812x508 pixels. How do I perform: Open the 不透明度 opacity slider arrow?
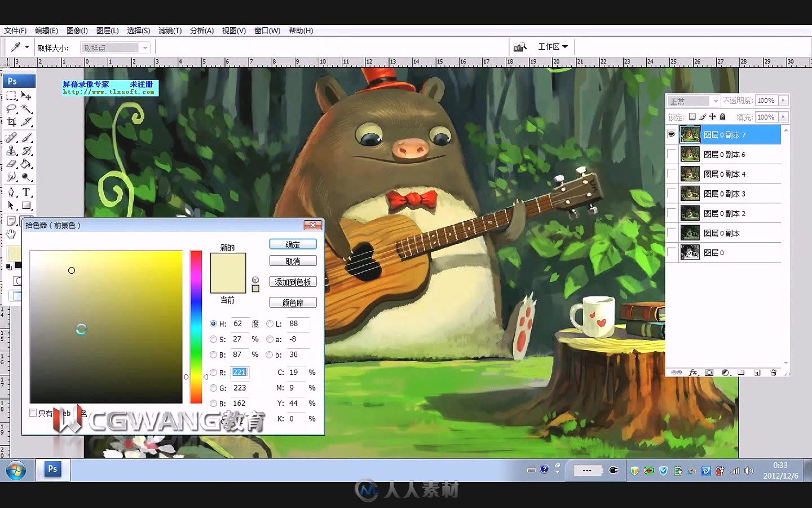point(783,100)
